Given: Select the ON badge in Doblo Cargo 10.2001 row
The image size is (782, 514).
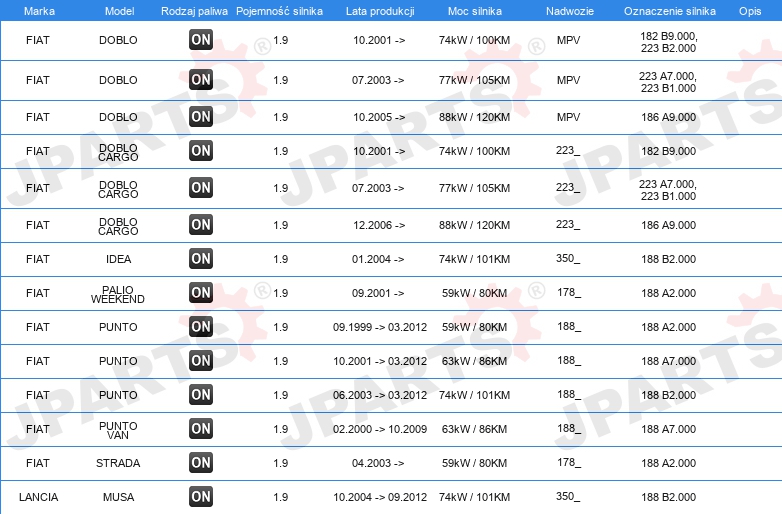Looking at the screenshot, I should pos(201,151).
